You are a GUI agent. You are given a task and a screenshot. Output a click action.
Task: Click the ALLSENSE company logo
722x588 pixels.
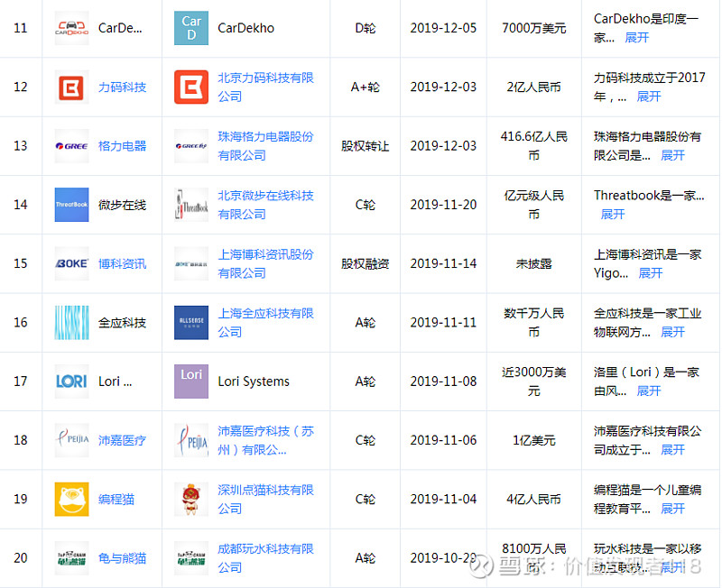(x=191, y=323)
